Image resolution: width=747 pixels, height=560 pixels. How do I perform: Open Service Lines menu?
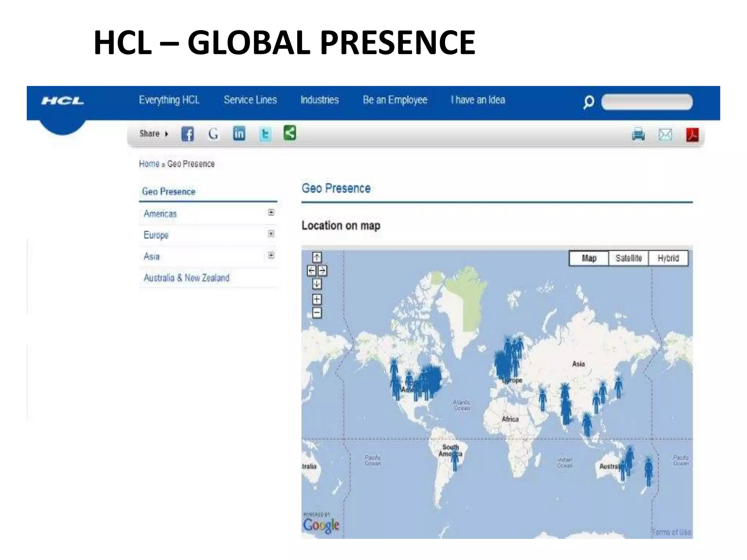(x=251, y=100)
